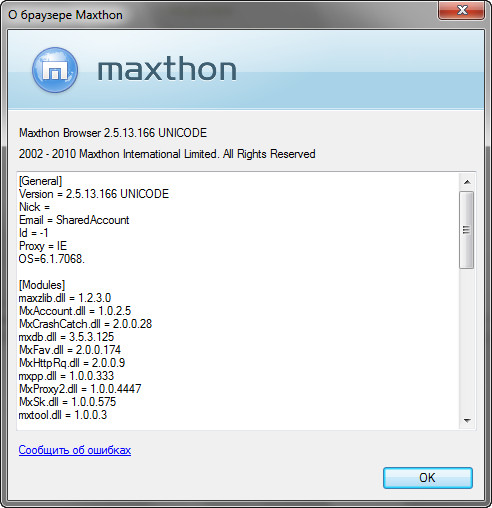Click the "Proxy = IE" line

(x=43, y=246)
